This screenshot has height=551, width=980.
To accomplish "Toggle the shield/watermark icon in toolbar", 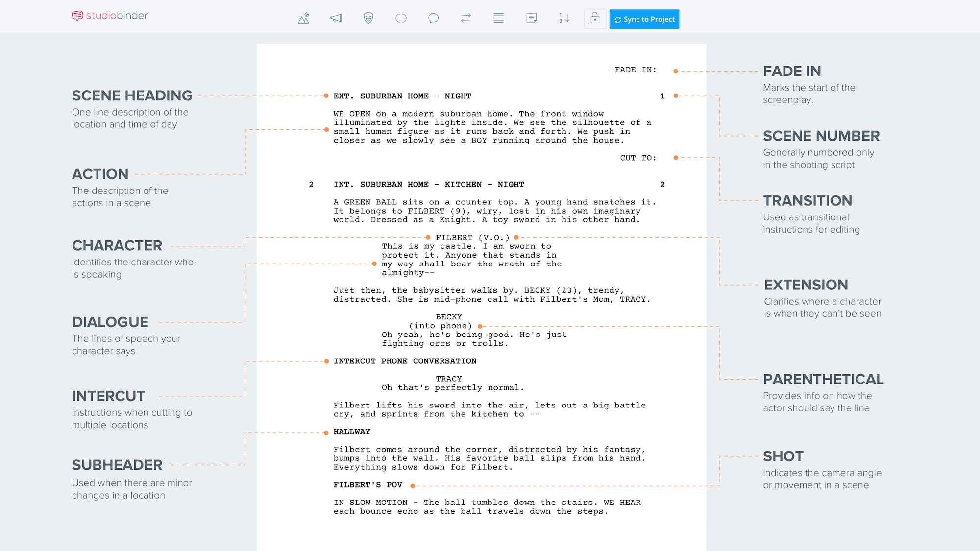I will 367,19.
